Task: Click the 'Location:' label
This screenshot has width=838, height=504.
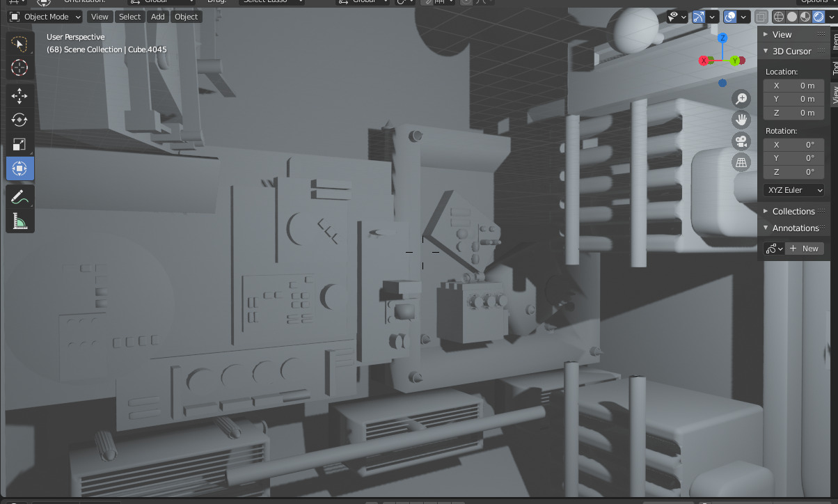Action: (x=782, y=72)
